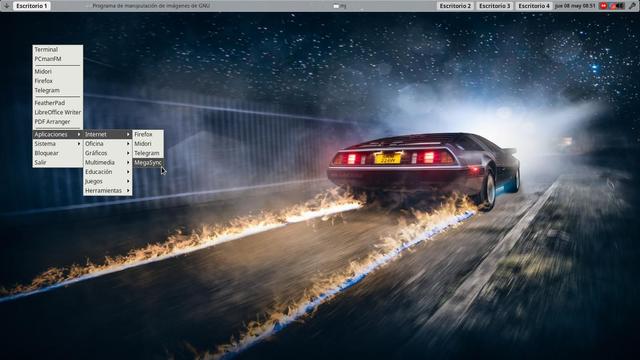Open PCmanFM file manager entry

pyautogui.click(x=58, y=59)
